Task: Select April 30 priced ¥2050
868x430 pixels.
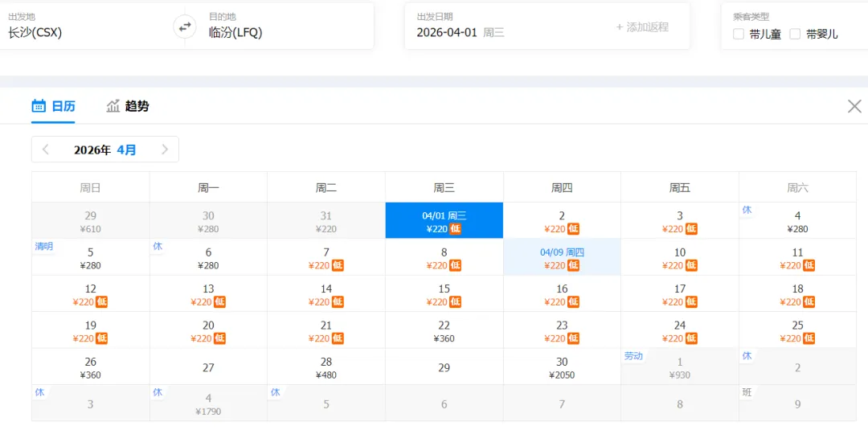Action: click(x=562, y=367)
